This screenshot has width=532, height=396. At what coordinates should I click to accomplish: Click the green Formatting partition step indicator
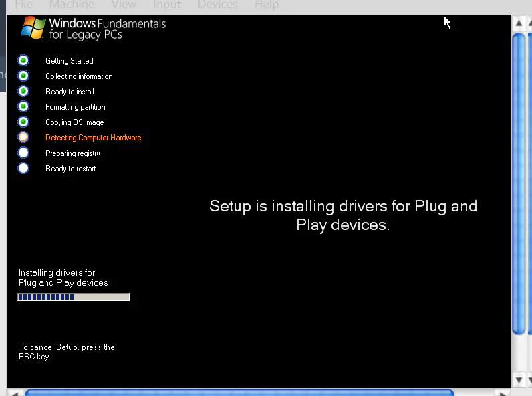pos(23,106)
